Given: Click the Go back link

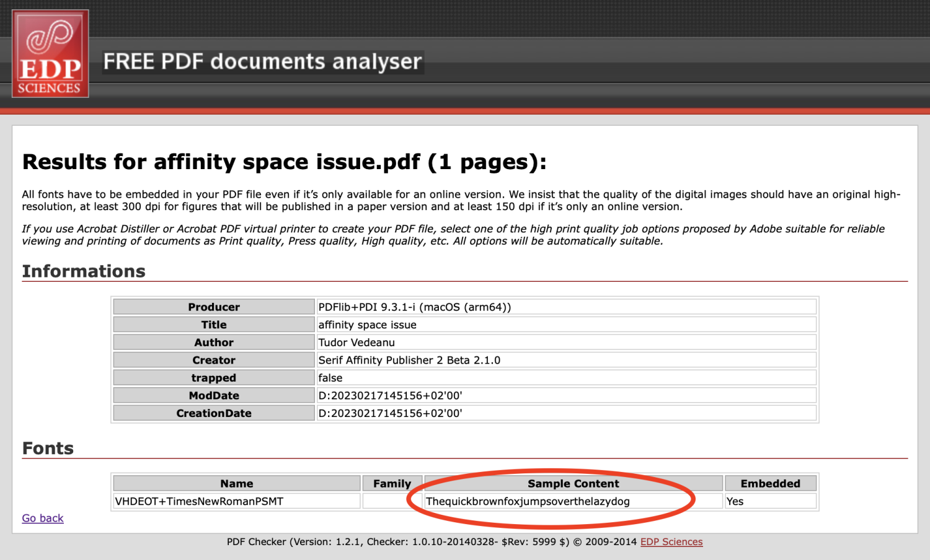Looking at the screenshot, I should click(42, 518).
